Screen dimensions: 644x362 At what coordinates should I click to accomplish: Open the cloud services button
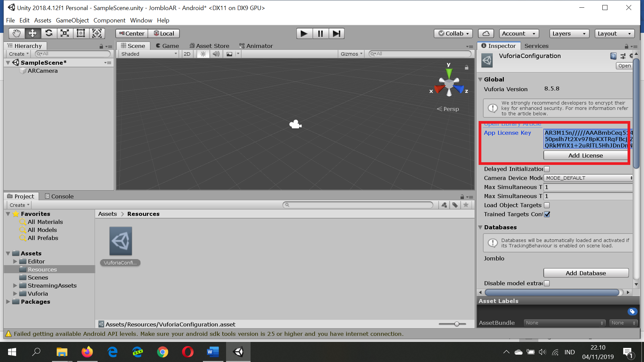coord(486,34)
